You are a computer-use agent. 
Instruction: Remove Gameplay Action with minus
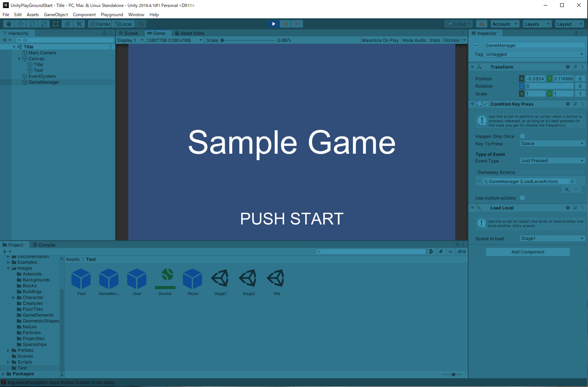coord(576,189)
